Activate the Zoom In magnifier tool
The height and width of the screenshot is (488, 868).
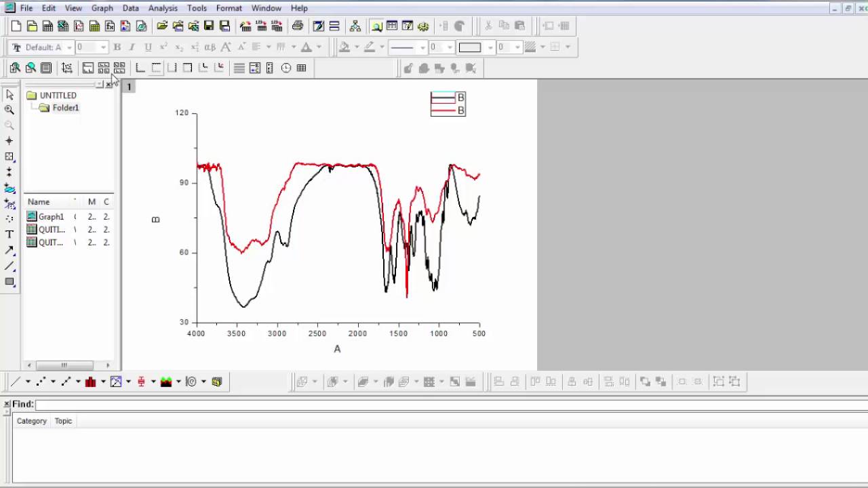click(x=9, y=110)
